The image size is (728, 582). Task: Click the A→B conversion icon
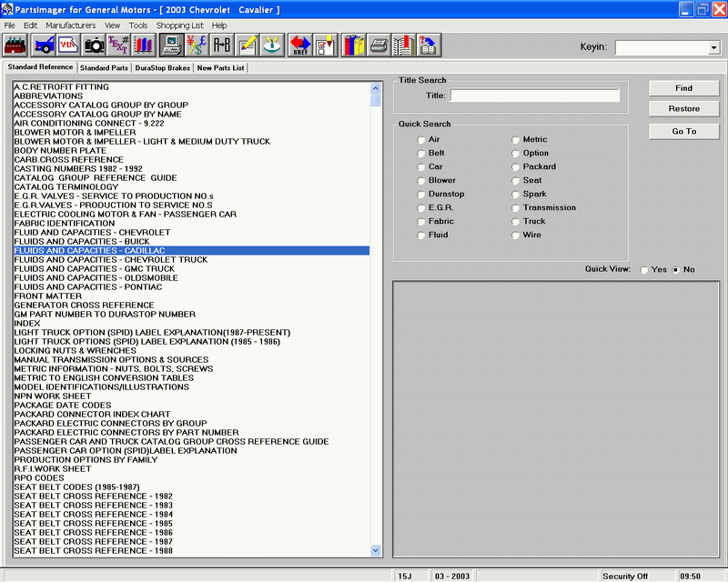click(x=222, y=45)
